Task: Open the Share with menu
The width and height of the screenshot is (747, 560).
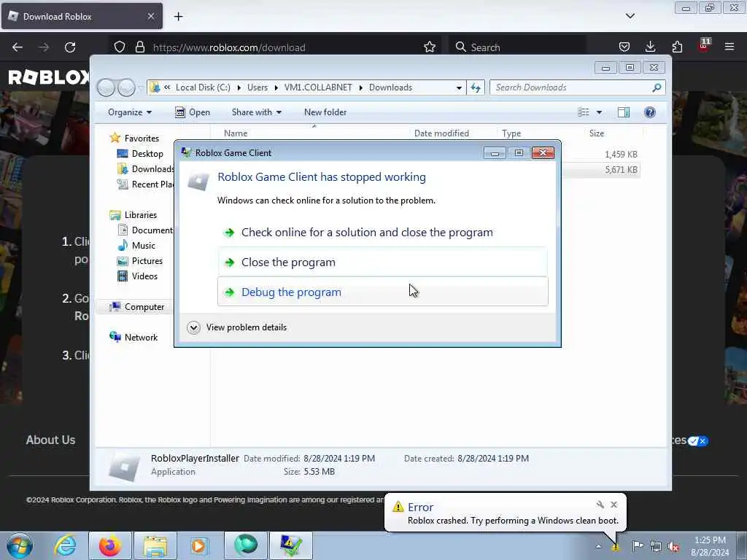Action: pyautogui.click(x=256, y=112)
